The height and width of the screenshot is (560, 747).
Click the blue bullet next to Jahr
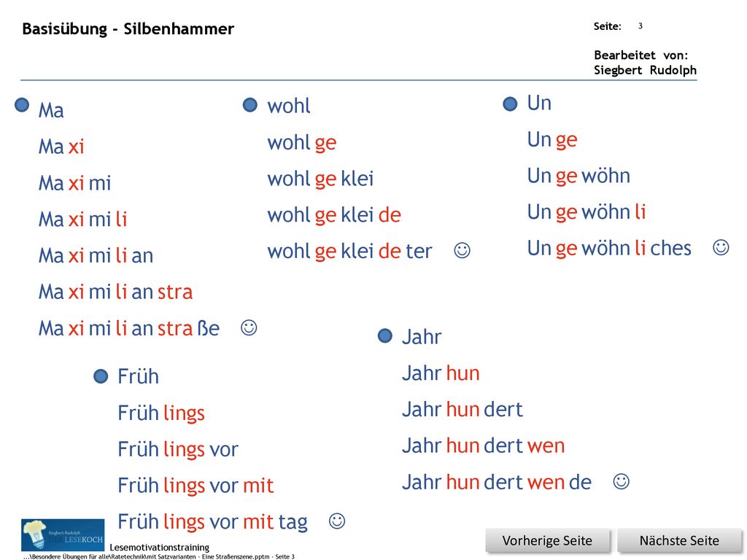click(x=385, y=335)
